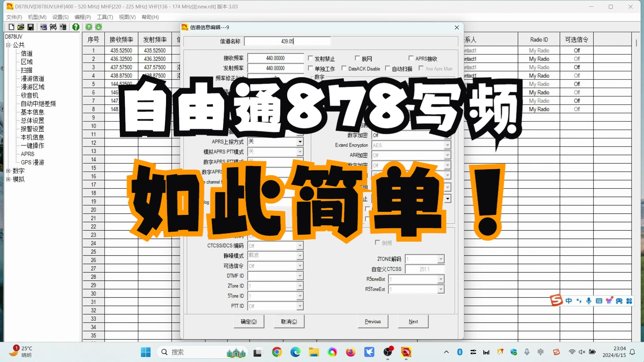
Task: Toggle the 单独工作 checkbox
Action: point(310,68)
